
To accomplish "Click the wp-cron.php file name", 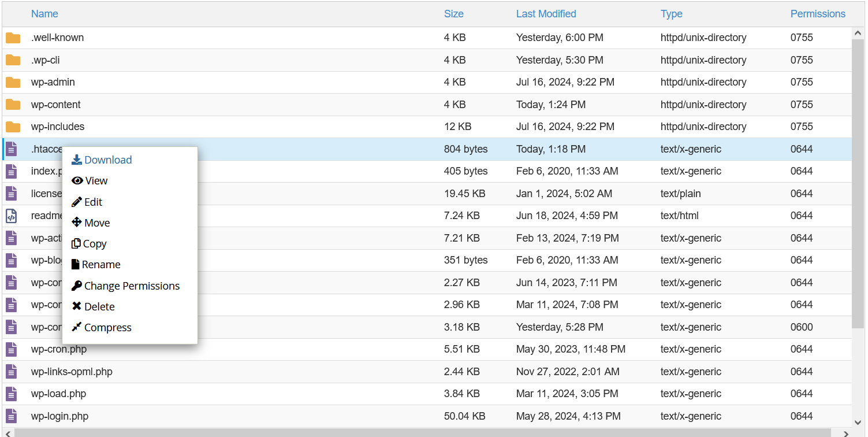I will [59, 350].
